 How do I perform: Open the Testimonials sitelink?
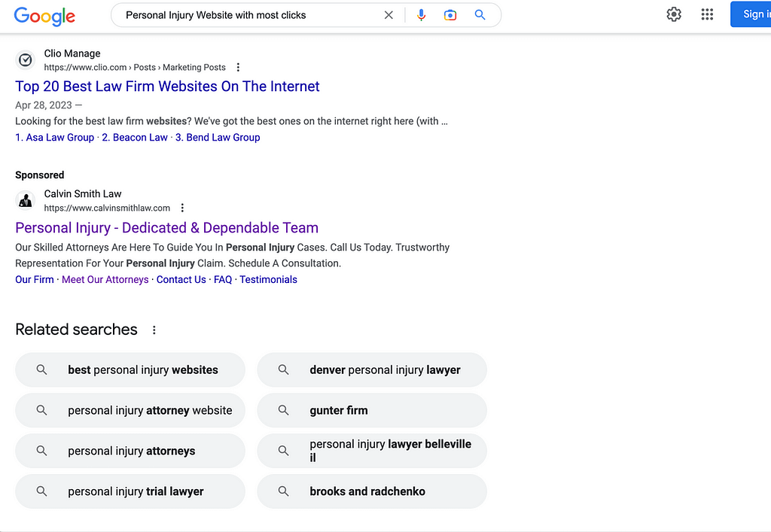(x=269, y=279)
